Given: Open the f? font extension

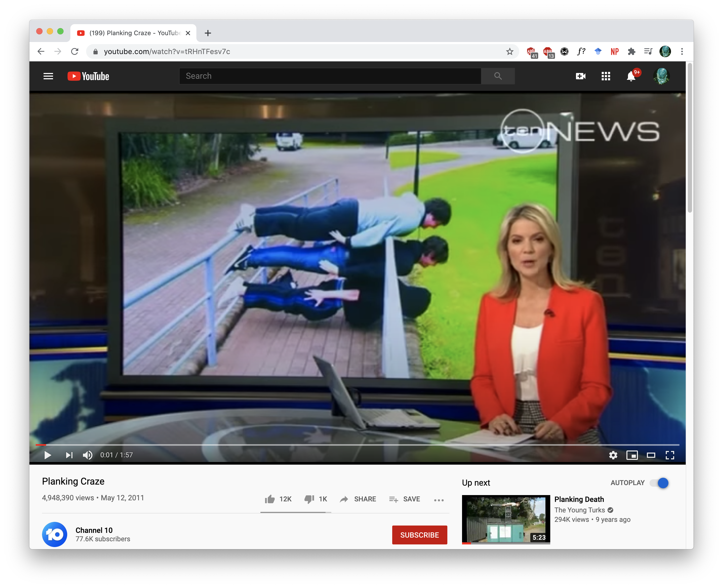Looking at the screenshot, I should pyautogui.click(x=581, y=51).
